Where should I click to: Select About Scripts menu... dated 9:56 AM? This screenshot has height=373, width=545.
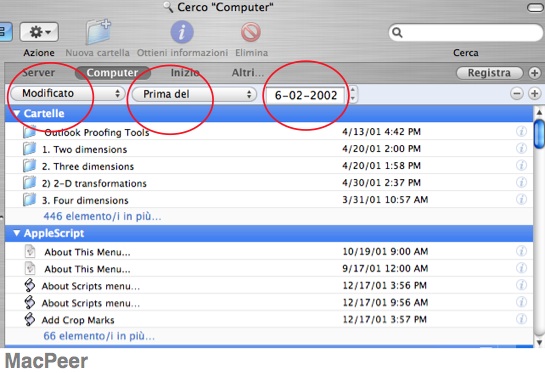pos(269,302)
